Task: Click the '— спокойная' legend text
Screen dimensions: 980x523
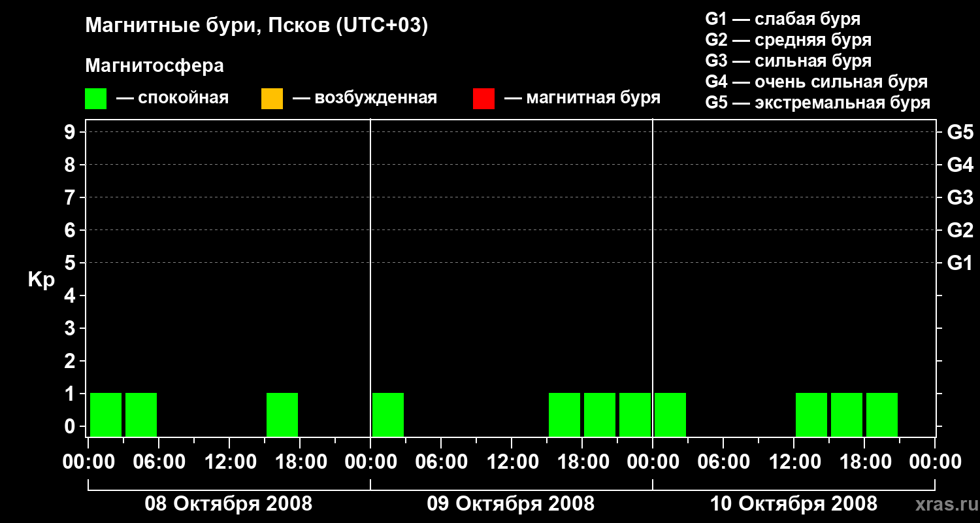Action: click(x=172, y=98)
